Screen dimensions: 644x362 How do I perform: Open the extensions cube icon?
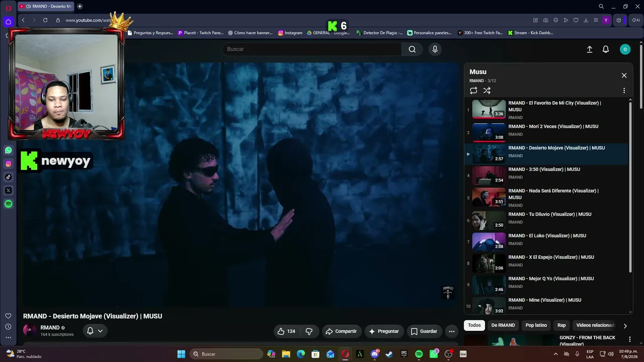[x=619, y=20]
